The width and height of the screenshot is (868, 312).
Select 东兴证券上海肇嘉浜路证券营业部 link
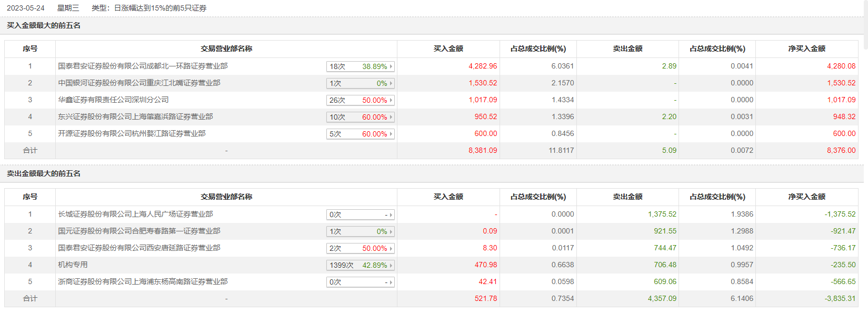point(135,116)
